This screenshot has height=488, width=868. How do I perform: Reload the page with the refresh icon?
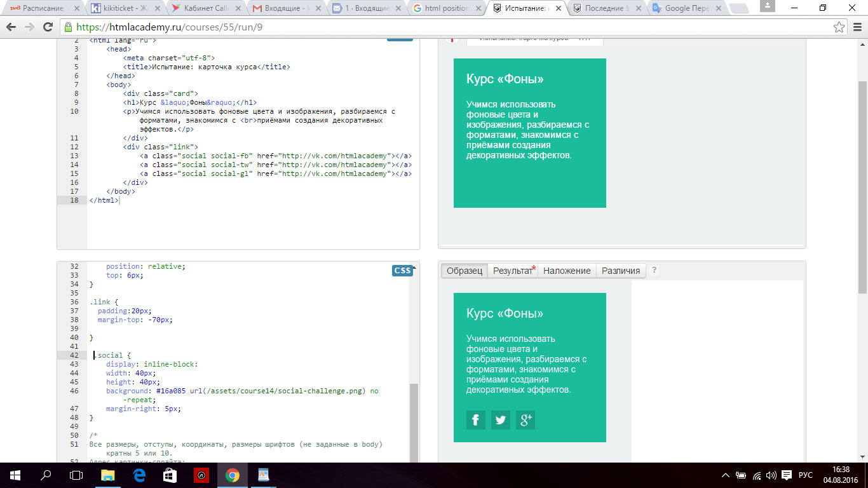click(48, 27)
